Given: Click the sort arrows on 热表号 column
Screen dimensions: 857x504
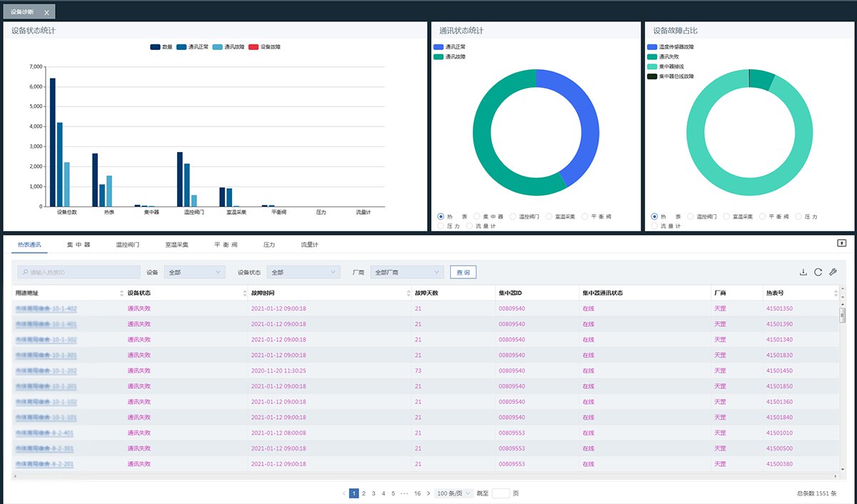Looking at the screenshot, I should [836, 293].
